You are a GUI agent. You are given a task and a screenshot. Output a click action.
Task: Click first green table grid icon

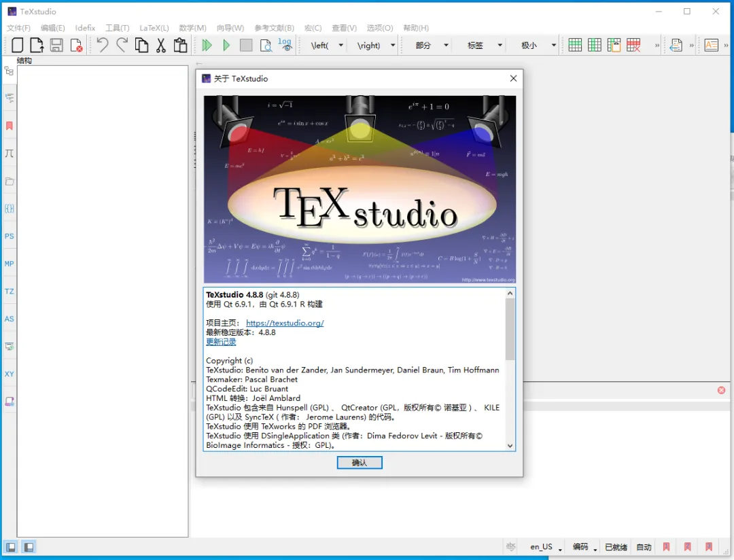tap(575, 45)
